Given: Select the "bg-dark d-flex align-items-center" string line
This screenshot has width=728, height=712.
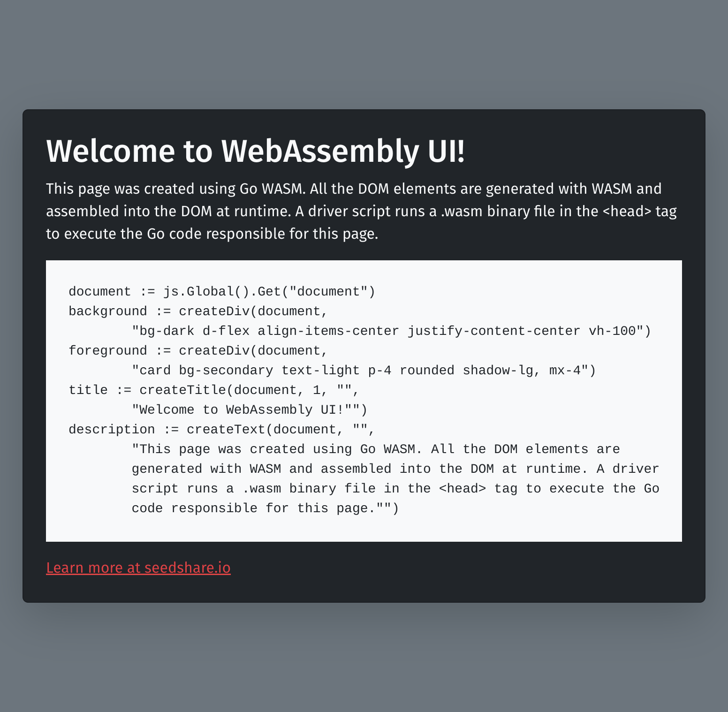Looking at the screenshot, I should (391, 331).
